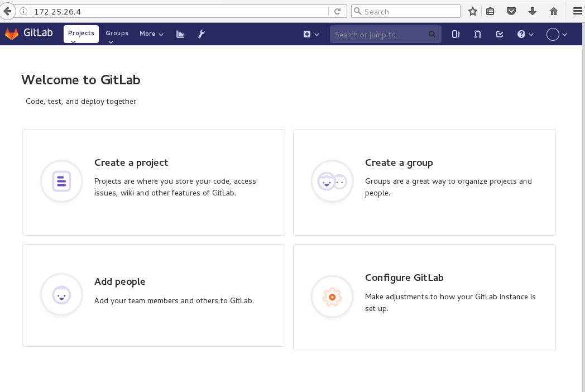This screenshot has height=392, width=585.
Task: Click the GitLab fox logo
Action: [x=12, y=34]
